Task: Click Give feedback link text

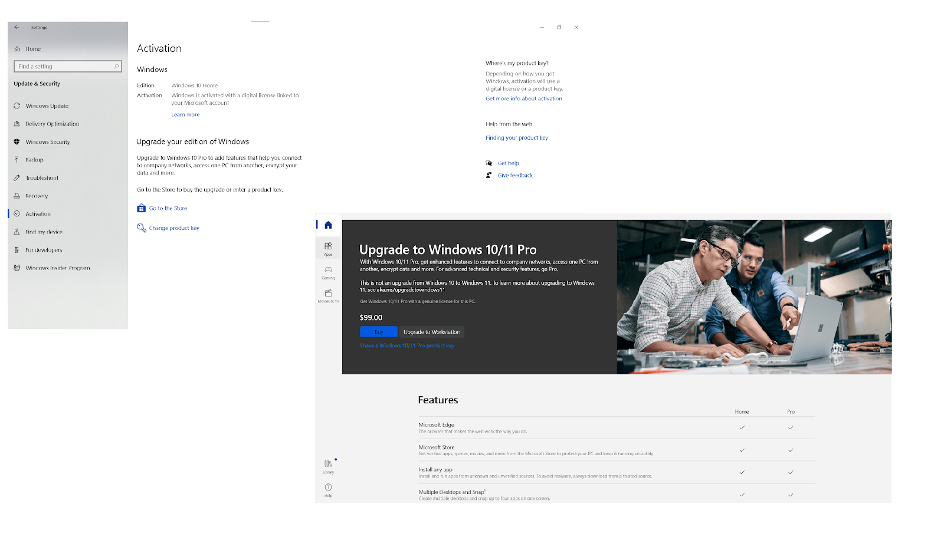Action: (515, 175)
